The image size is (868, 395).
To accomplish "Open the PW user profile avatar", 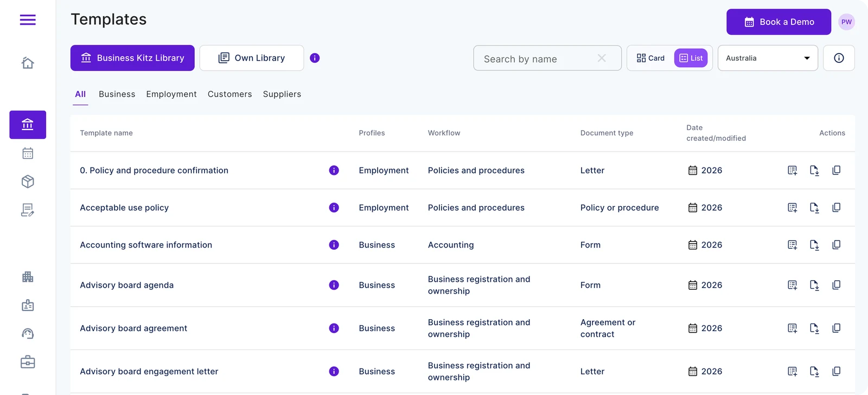I will pos(846,22).
